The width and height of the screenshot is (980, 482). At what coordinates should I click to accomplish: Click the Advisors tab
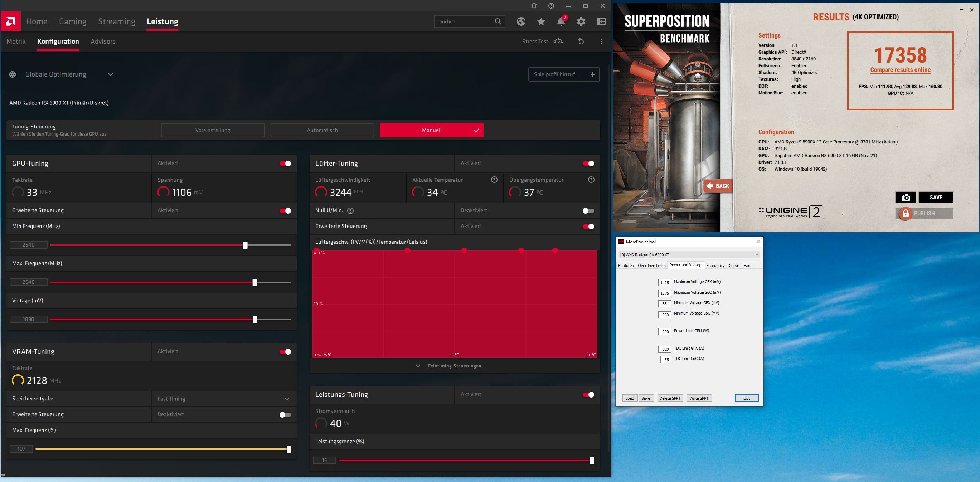102,41
